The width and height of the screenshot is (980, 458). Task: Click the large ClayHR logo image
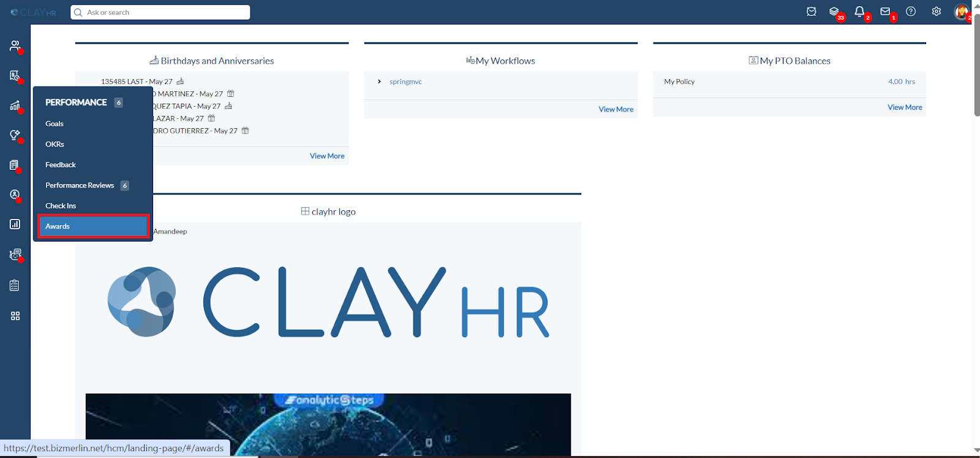coord(328,302)
